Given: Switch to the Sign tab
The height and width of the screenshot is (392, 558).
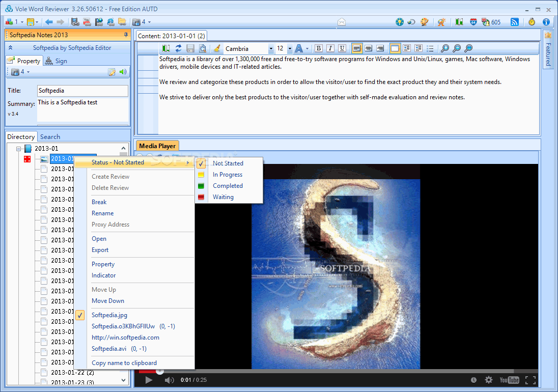Looking at the screenshot, I should pyautogui.click(x=57, y=61).
